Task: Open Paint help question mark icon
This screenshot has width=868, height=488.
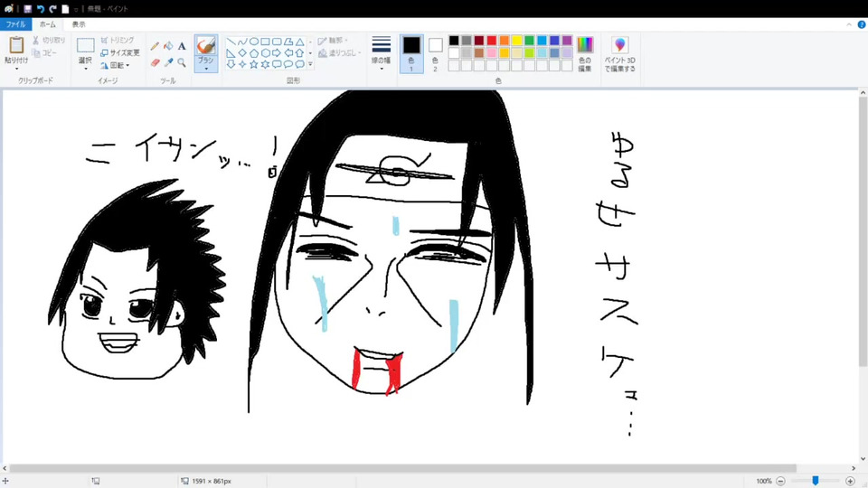Action: pos(862,24)
